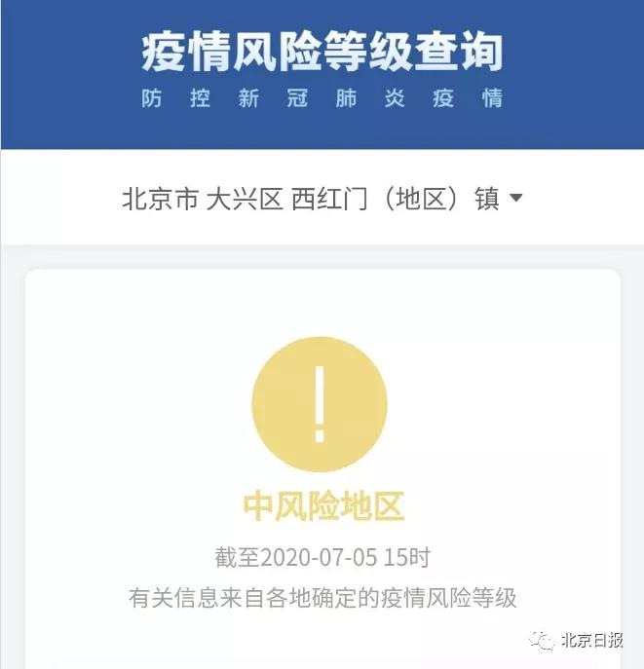Open the location dropdown arrow
Image resolution: width=644 pixels, height=669 pixels.
click(516, 198)
